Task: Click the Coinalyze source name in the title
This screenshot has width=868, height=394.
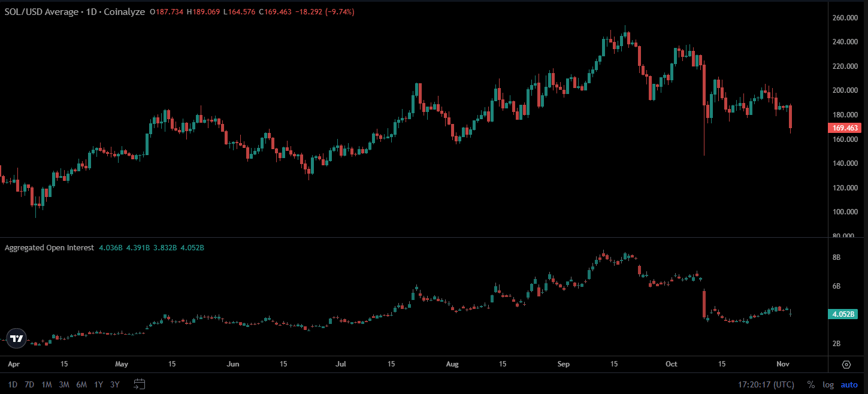Action: click(x=125, y=11)
